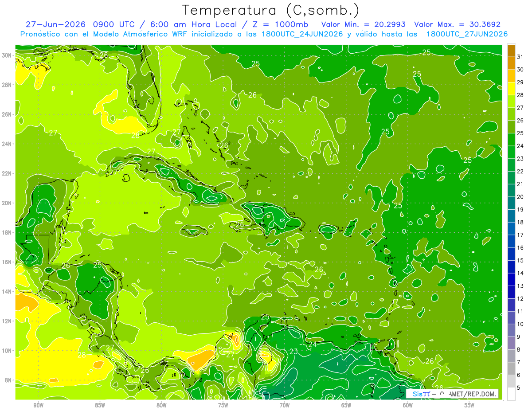532x411 pixels.
Task: Click the 14N latitude label
Action: pos(8,292)
